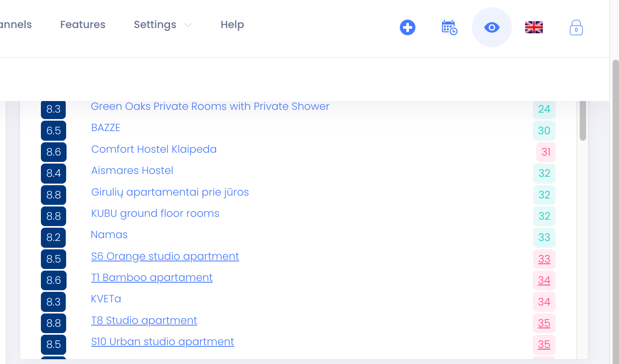619x364 pixels.
Task: Change language via UK flag icon
Action: [x=534, y=27]
